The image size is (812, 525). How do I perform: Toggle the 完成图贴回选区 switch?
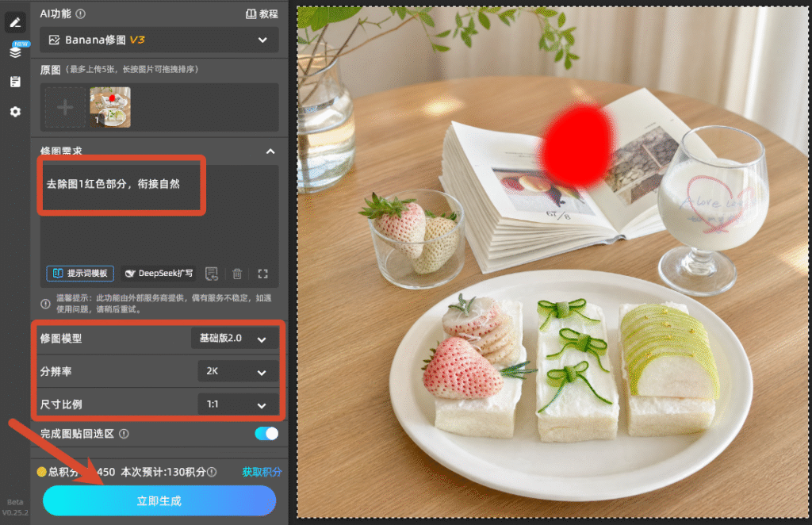coord(266,433)
